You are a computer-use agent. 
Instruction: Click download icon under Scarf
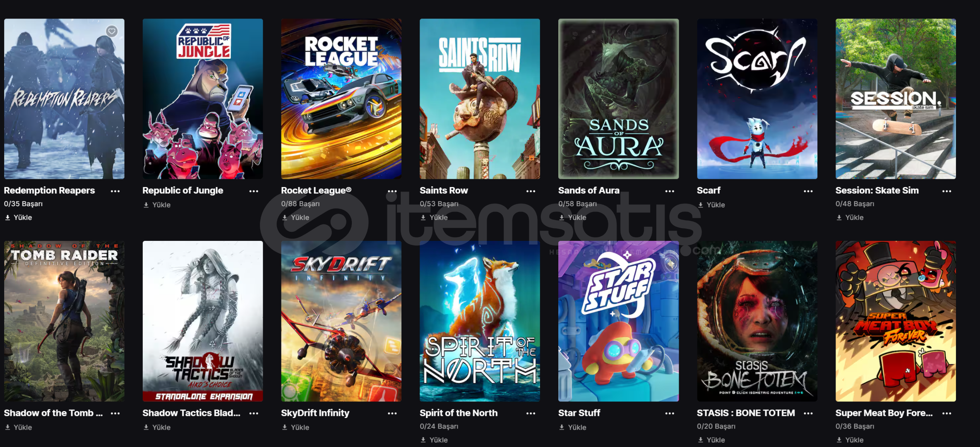coord(701,205)
